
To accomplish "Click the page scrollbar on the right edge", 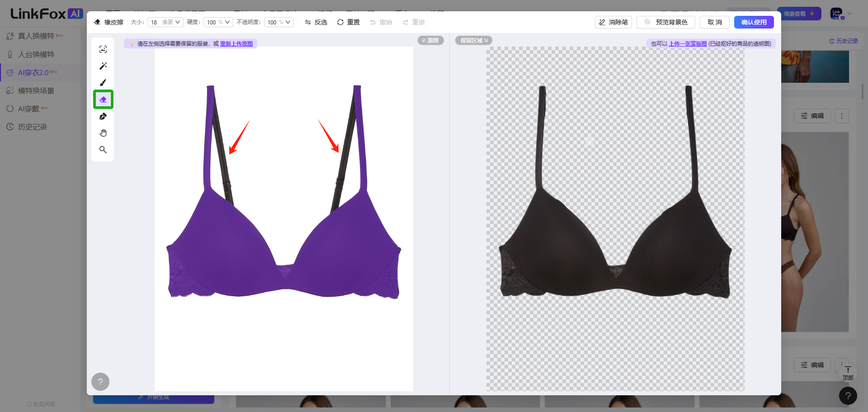I will tap(863, 92).
